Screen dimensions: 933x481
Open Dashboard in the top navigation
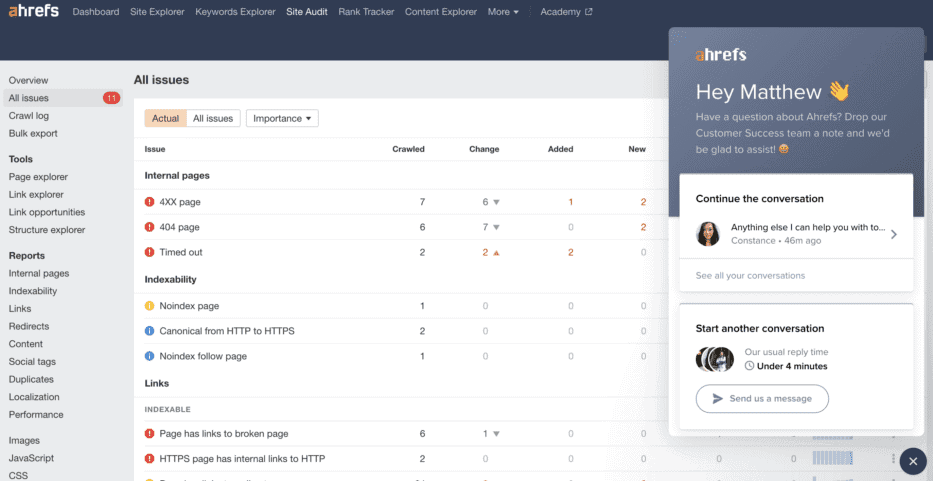[x=96, y=12]
